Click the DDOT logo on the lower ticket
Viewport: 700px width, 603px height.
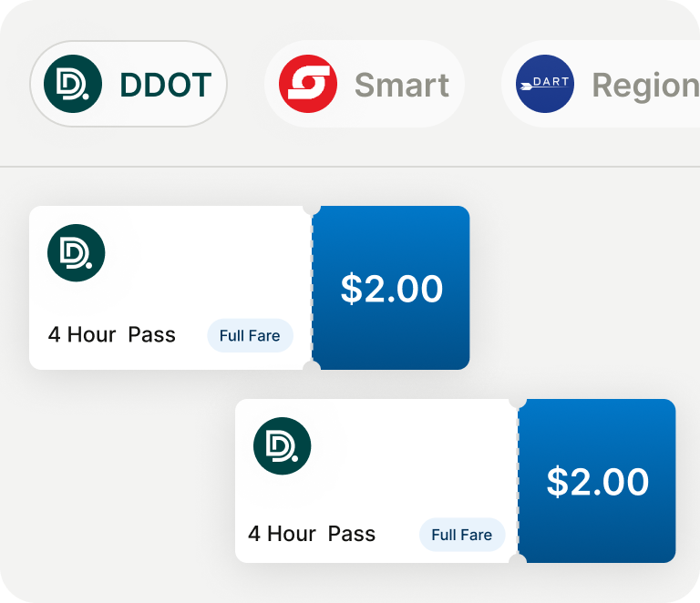pos(282,445)
